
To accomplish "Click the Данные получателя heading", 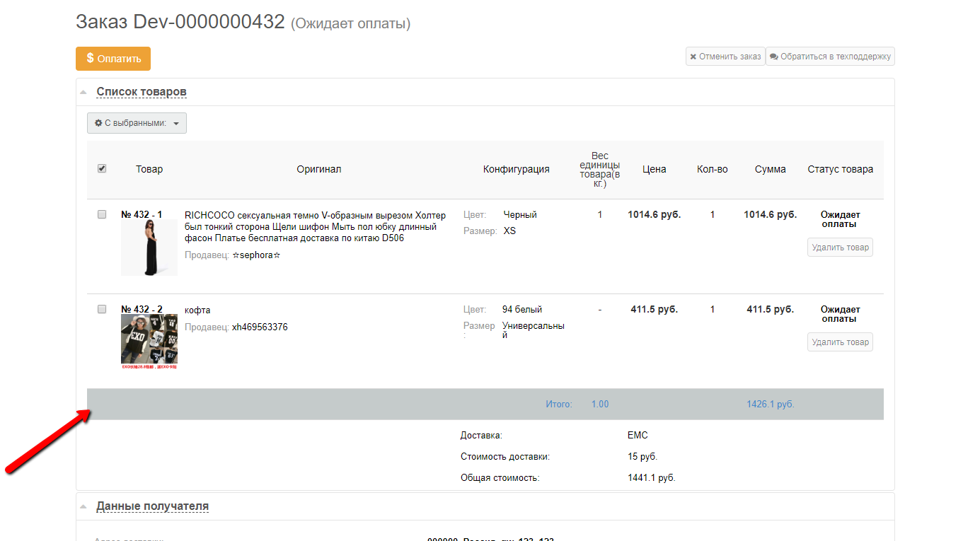I will tap(153, 506).
